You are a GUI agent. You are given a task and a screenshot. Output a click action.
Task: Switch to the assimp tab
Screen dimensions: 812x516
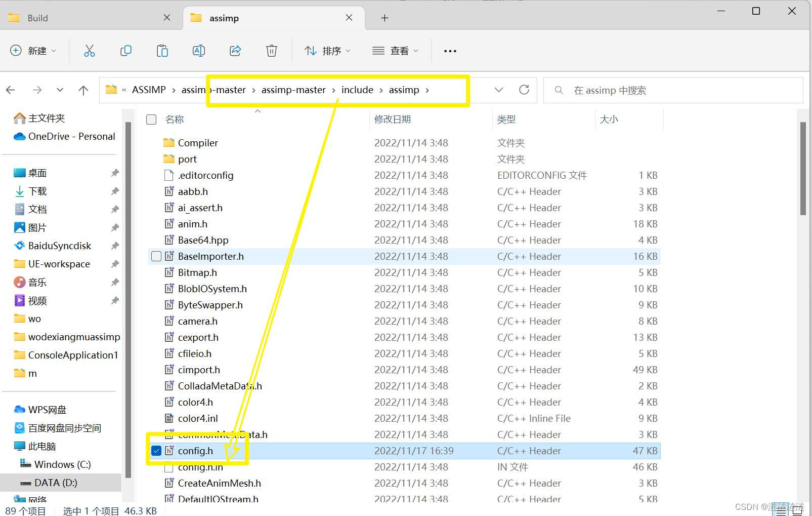click(273, 18)
